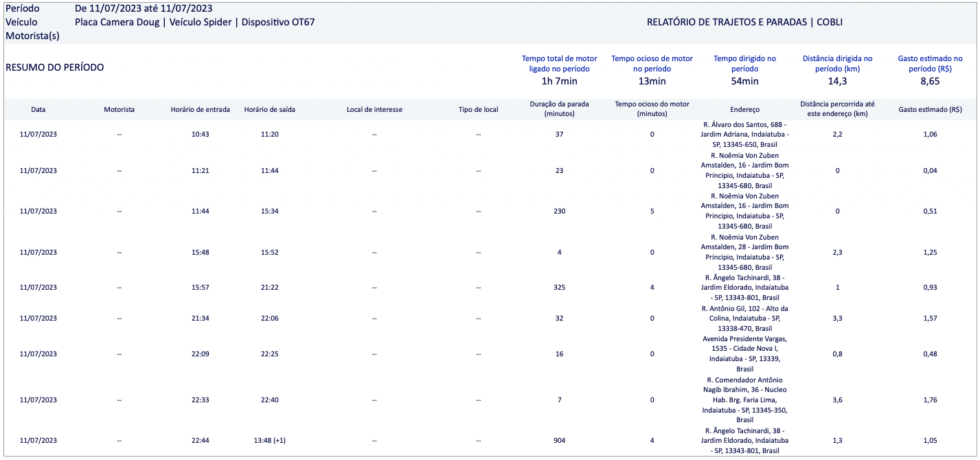Select exit time '22:06'
The image size is (980, 460).
270,318
